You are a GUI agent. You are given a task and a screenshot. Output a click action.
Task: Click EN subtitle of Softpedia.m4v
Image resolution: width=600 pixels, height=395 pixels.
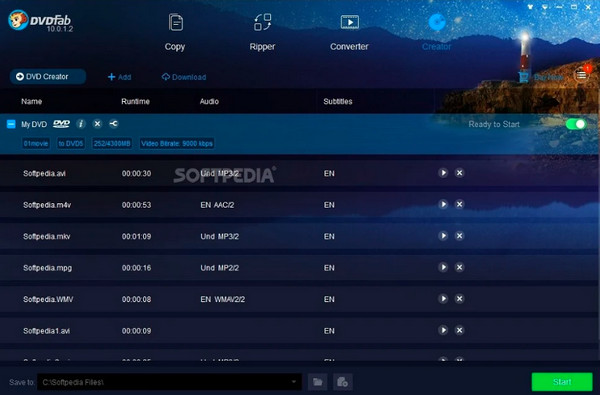click(329, 205)
